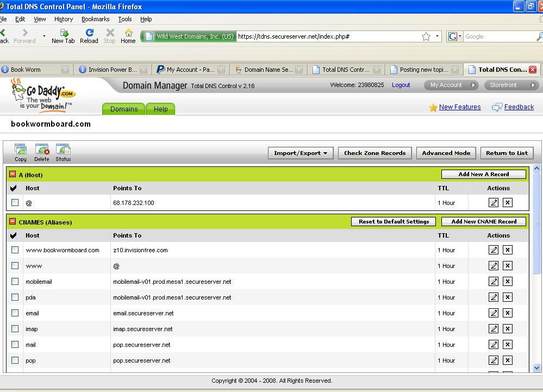Open the Import/Export dropdown

(x=301, y=153)
